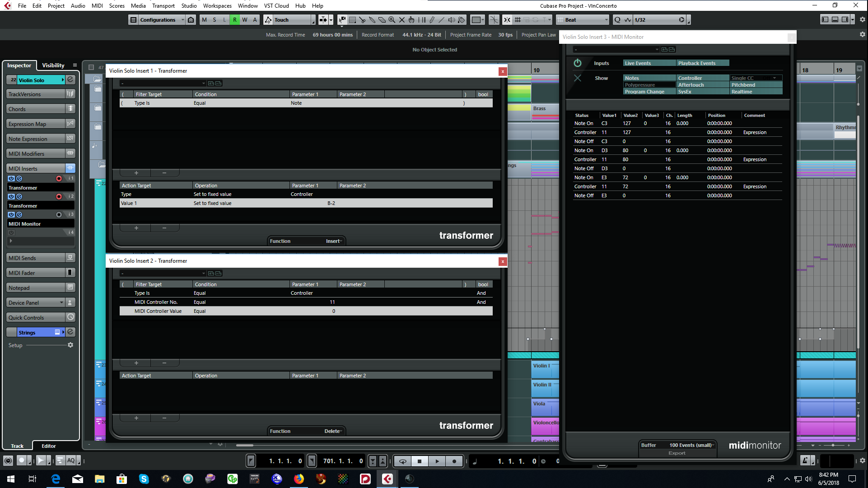Switch to the Visibility tab
Screen dimensions: 868x488
pyautogui.click(x=53, y=65)
